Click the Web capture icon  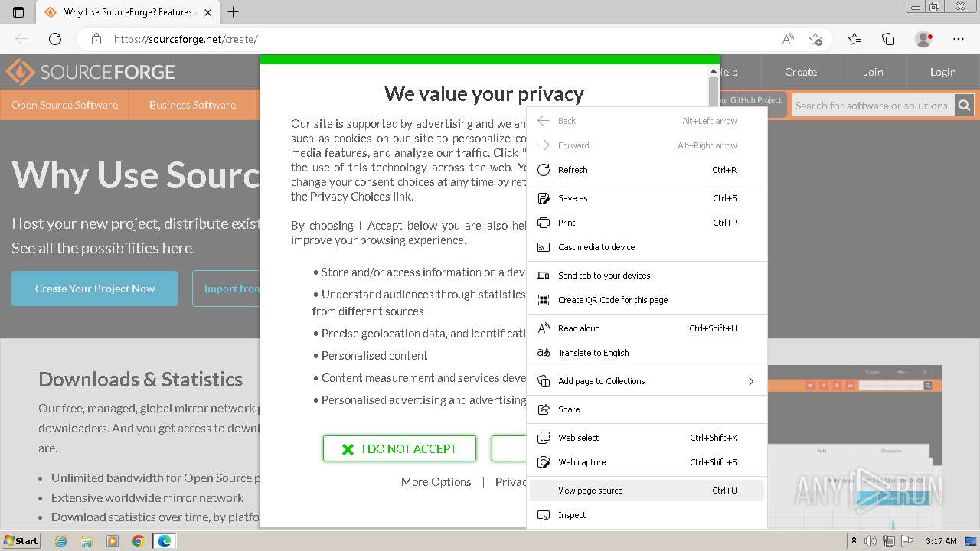click(x=544, y=462)
